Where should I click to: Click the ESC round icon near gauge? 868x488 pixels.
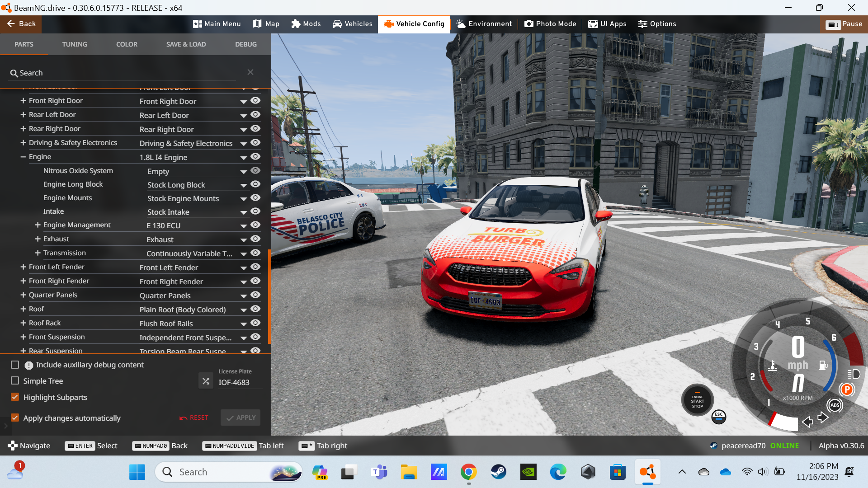click(x=718, y=416)
